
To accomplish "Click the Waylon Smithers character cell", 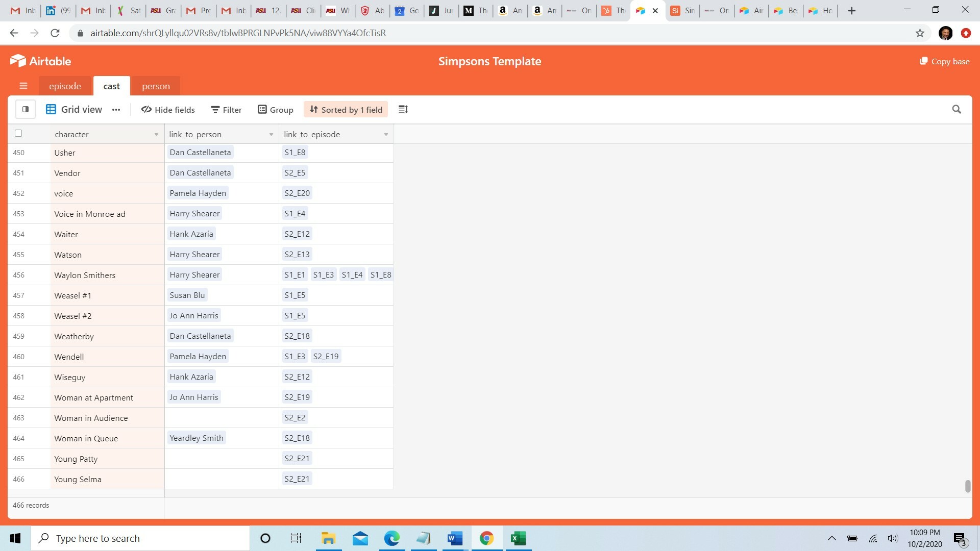I will click(107, 275).
